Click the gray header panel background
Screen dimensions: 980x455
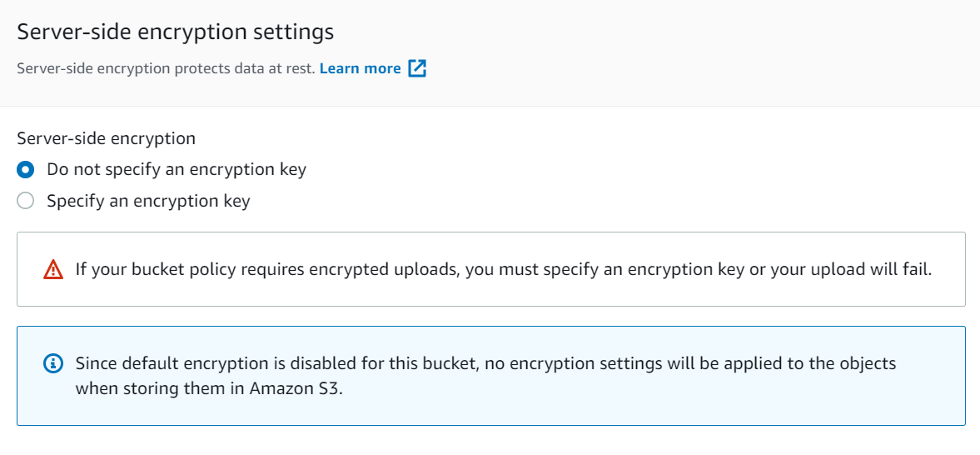pyautogui.click(x=688, y=53)
